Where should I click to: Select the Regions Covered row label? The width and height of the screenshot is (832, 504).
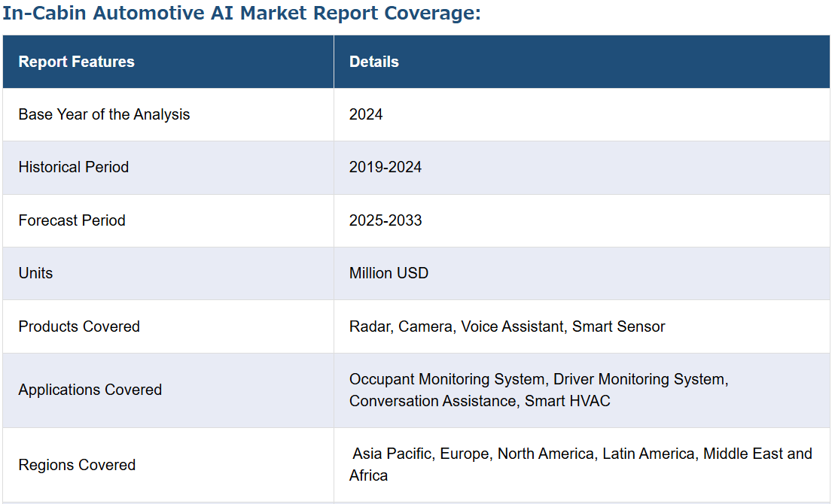[77, 465]
